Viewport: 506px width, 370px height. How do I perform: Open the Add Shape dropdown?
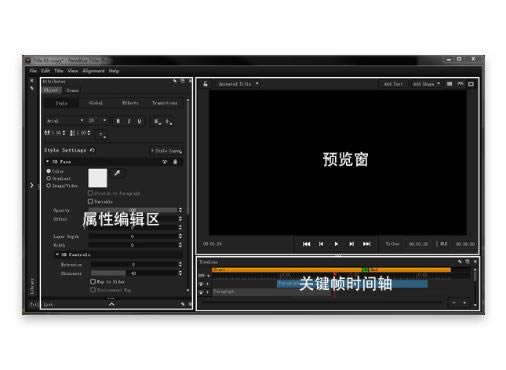click(x=426, y=84)
